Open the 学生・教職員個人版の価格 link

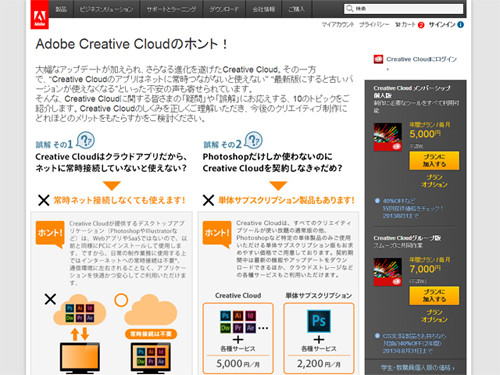(417, 368)
